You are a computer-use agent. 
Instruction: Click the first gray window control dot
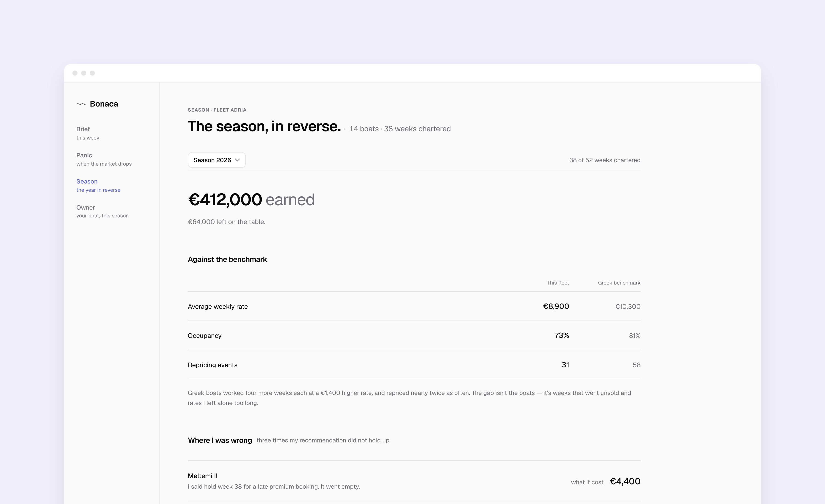pyautogui.click(x=75, y=73)
